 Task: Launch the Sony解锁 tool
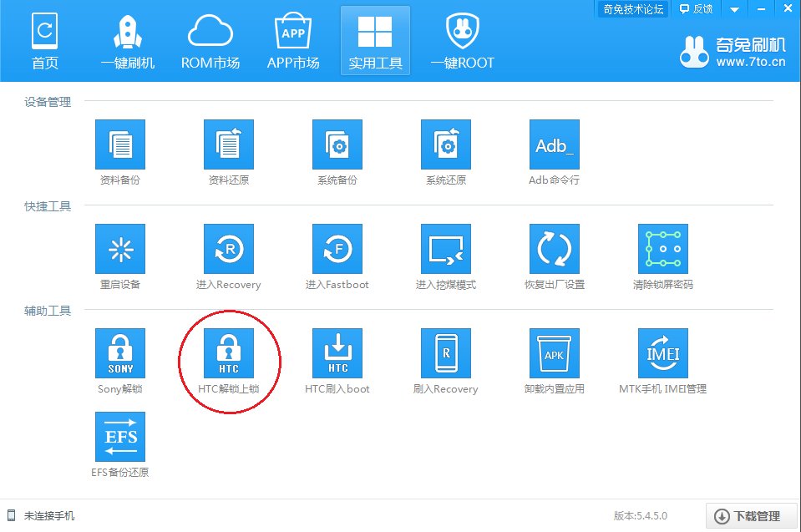click(120, 353)
